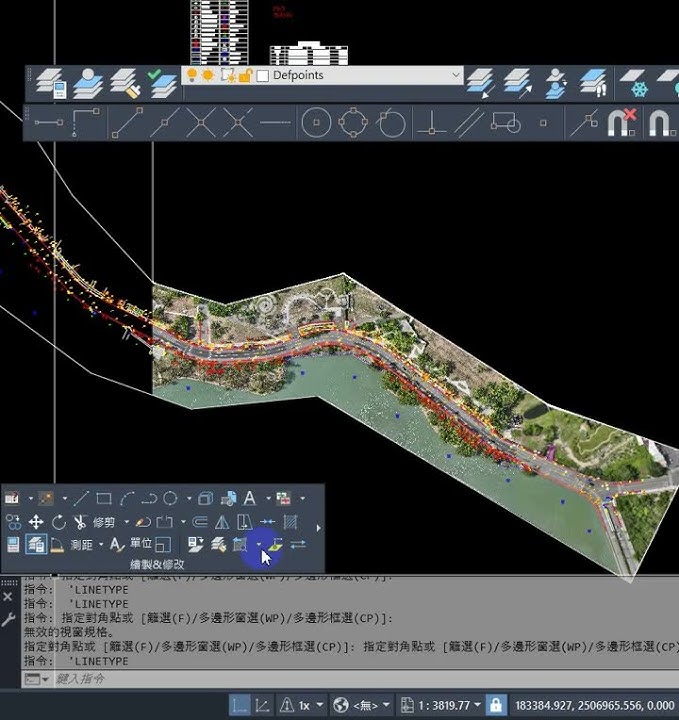Click the Layer Previous icon

pyautogui.click(x=481, y=84)
